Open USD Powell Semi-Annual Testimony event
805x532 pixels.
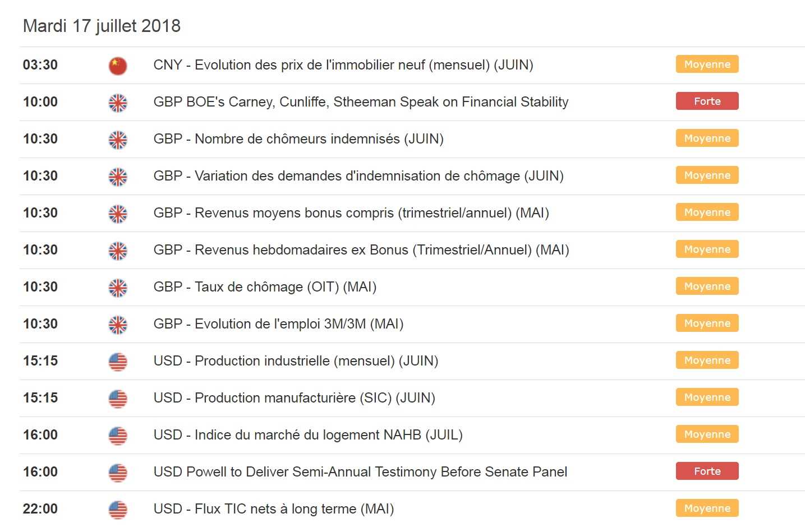click(360, 472)
